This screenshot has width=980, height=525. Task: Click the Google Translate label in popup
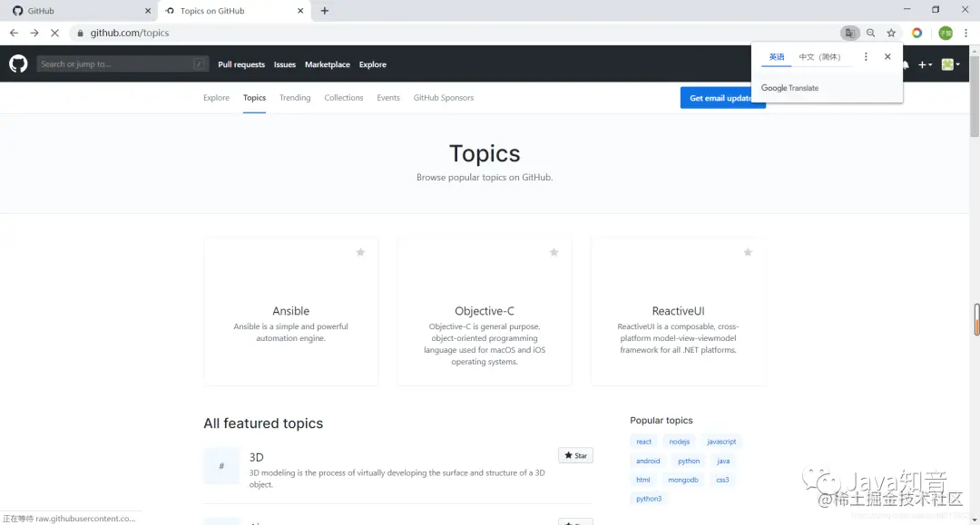tap(789, 88)
